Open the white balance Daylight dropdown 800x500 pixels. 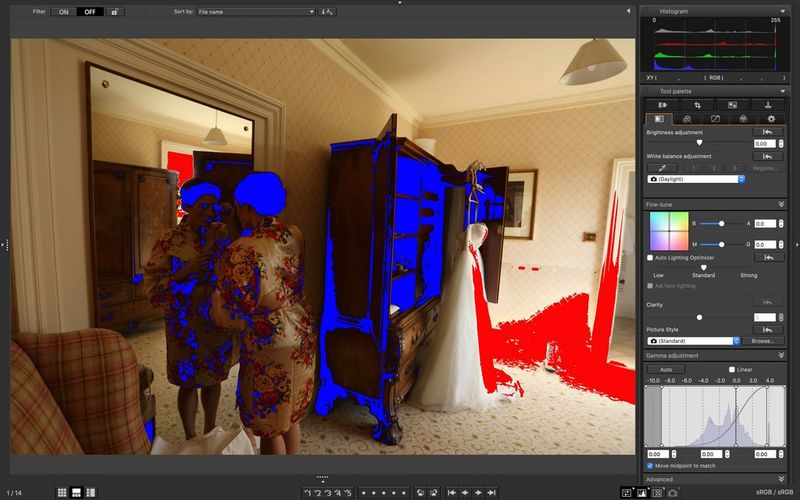pyautogui.click(x=695, y=179)
